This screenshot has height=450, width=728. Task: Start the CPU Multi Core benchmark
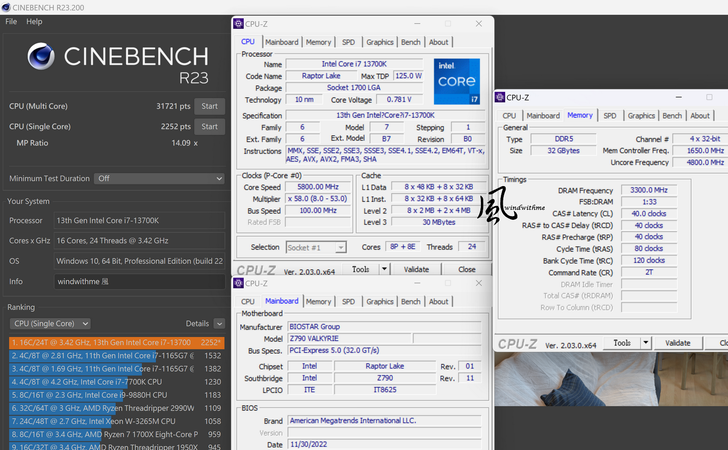pyautogui.click(x=209, y=106)
